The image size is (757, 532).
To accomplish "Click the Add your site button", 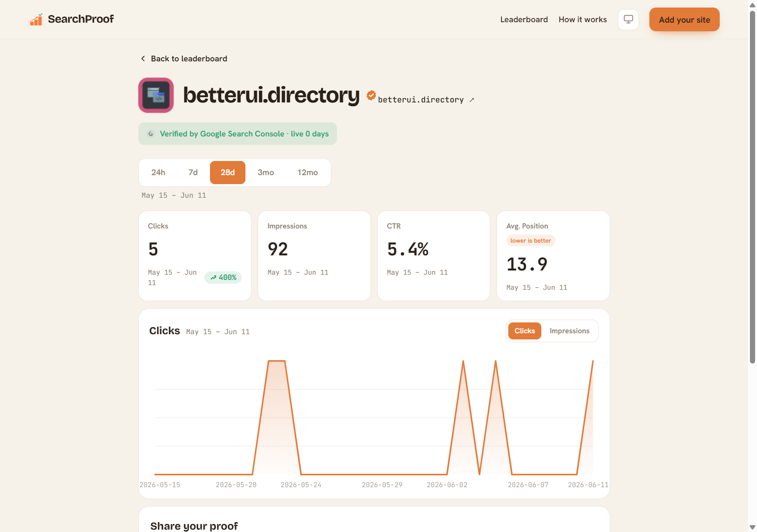I will pos(684,19).
